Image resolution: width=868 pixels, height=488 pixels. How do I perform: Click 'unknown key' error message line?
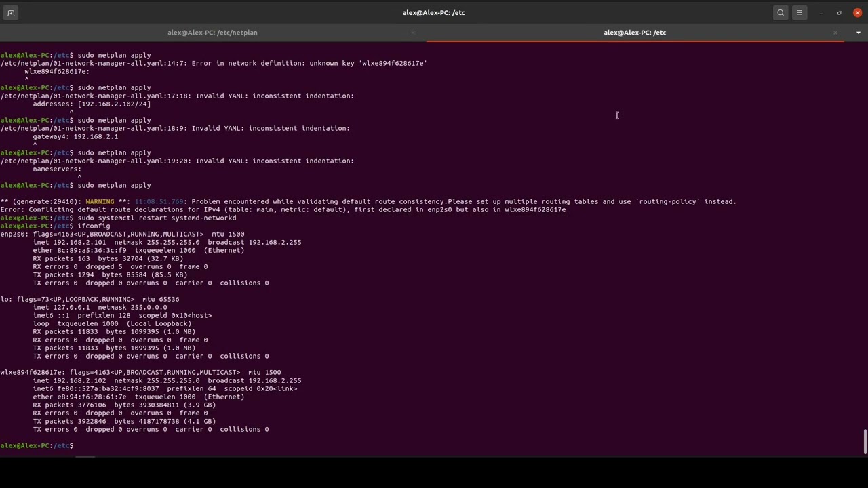point(214,63)
